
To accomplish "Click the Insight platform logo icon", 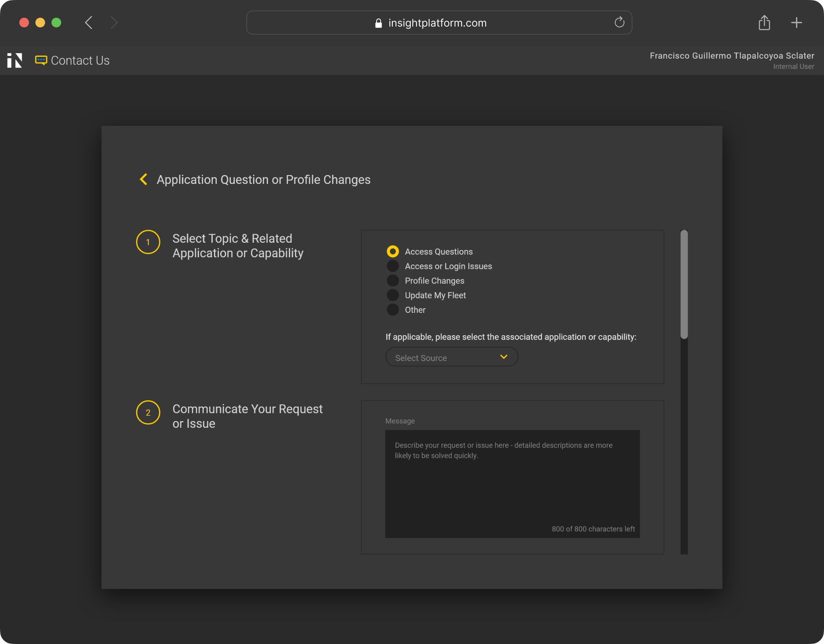I will 14,60.
